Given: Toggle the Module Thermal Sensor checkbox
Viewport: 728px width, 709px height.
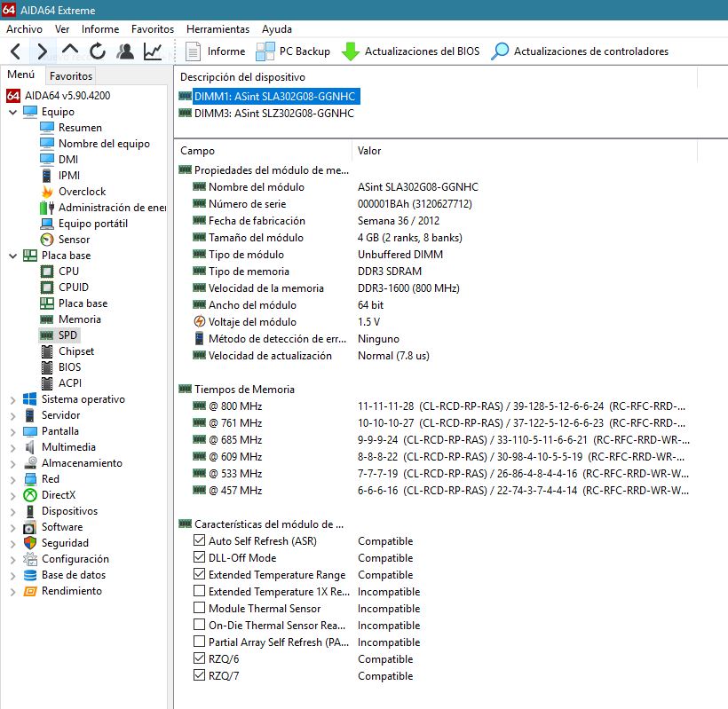Looking at the screenshot, I should (199, 609).
